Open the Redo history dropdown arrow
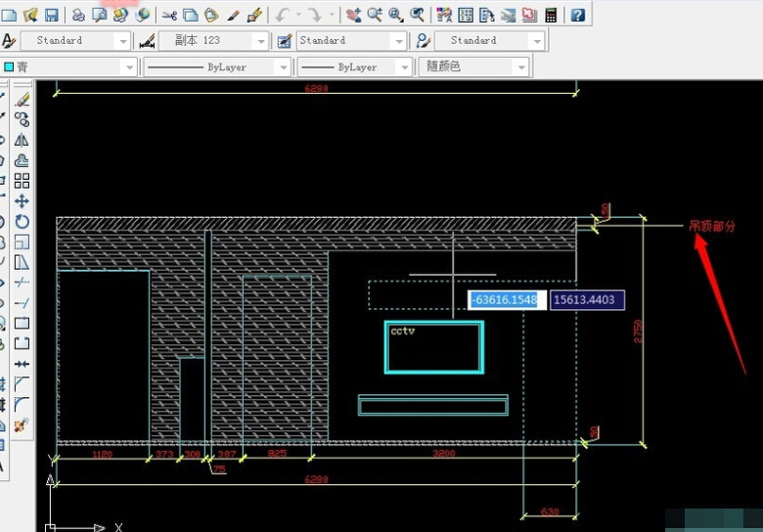Screen dimensions: 763x532 332,15
